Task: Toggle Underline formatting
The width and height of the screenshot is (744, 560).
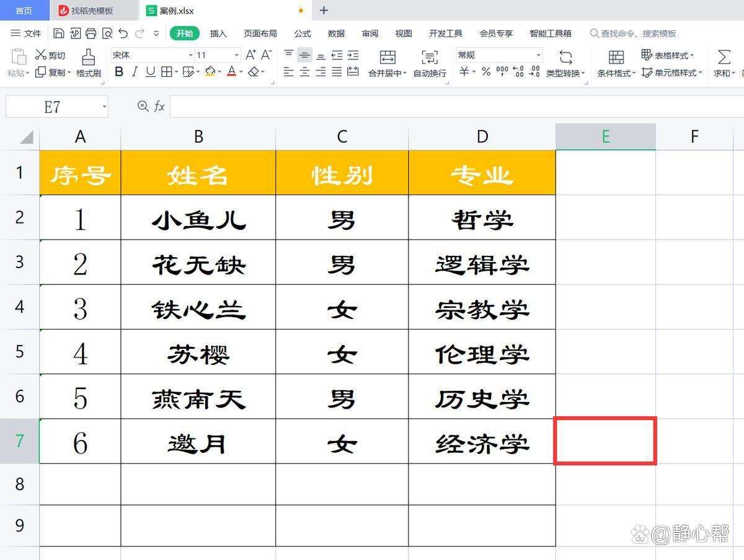Action: 150,72
